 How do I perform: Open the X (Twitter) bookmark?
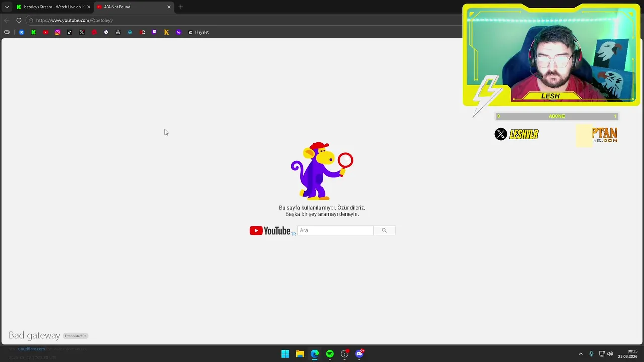(82, 32)
